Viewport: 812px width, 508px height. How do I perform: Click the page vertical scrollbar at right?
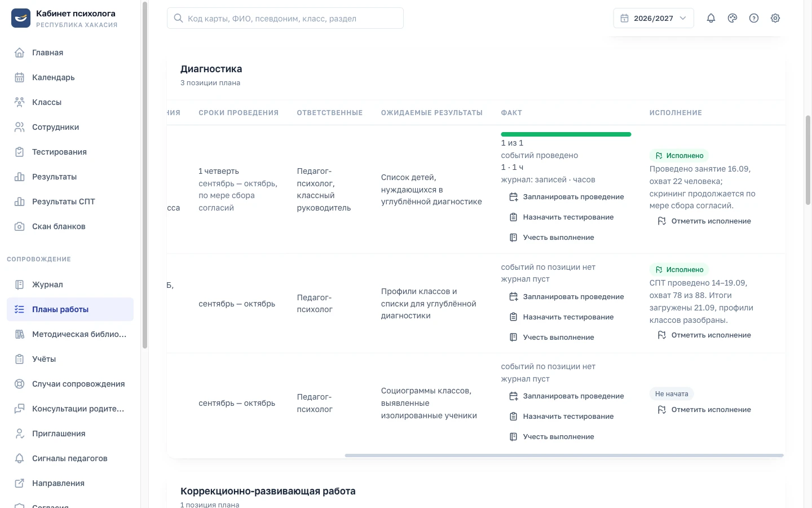click(x=808, y=160)
